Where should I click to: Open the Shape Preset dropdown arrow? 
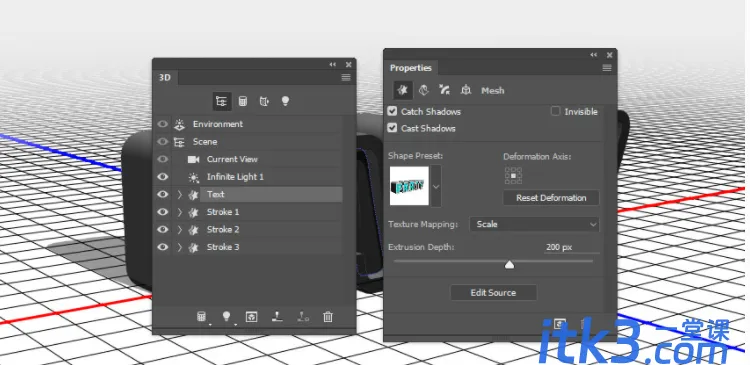point(436,186)
